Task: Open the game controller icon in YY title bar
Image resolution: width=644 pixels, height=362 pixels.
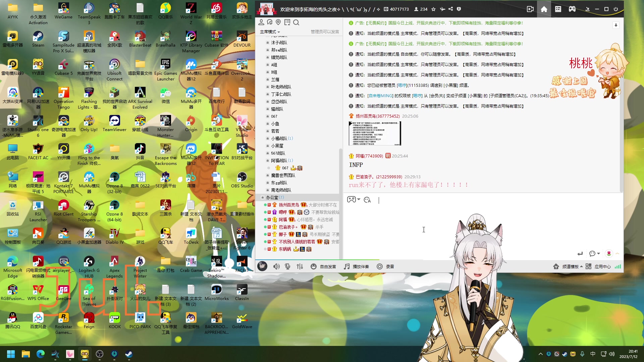Action: click(x=572, y=9)
